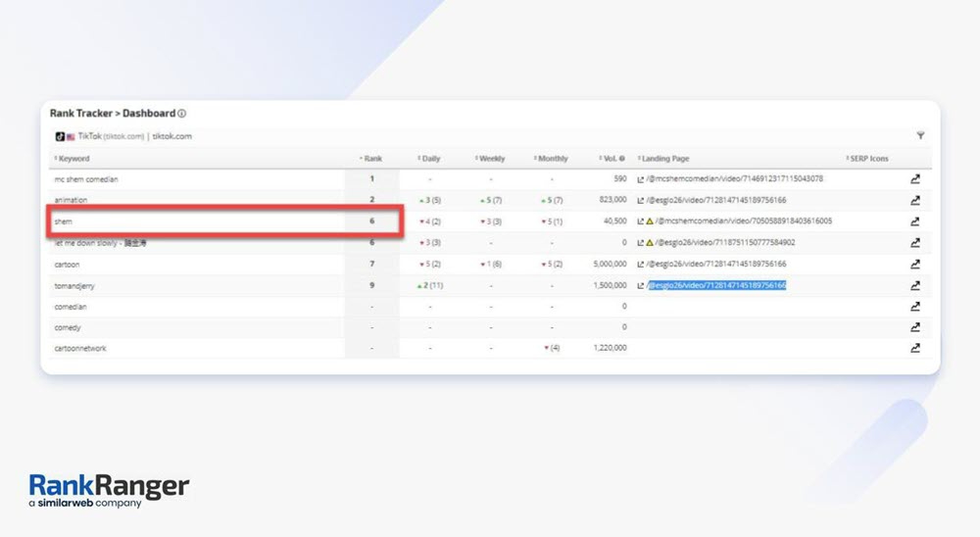Click warning triangle icon in shem row
980x537 pixels.
[x=649, y=221]
